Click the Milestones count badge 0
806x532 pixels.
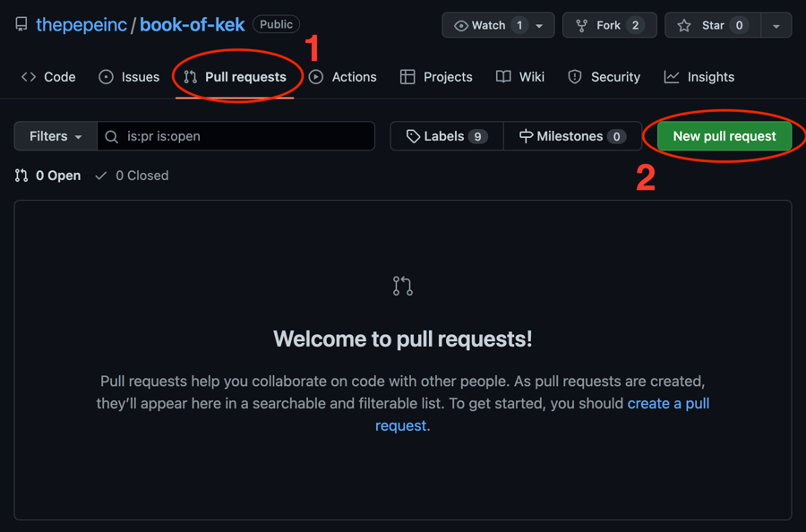(x=616, y=137)
